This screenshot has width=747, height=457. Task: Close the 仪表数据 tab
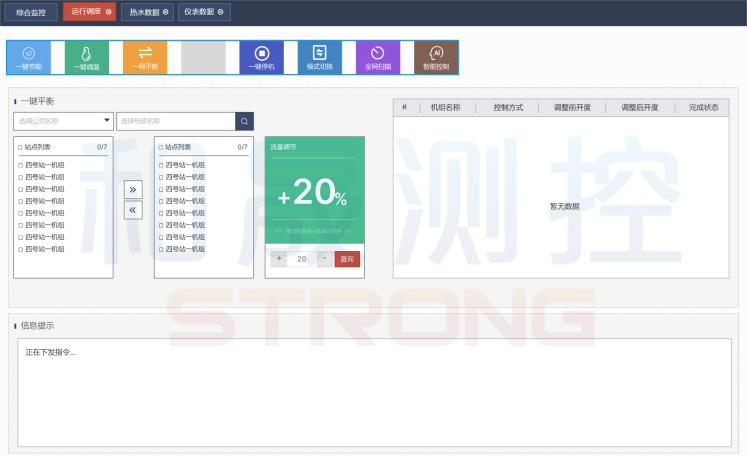(221, 12)
